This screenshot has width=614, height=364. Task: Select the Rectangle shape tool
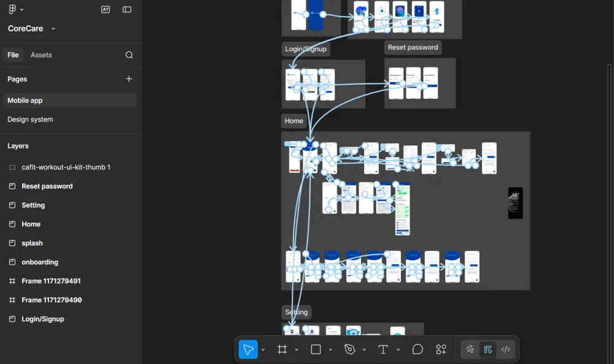[x=316, y=349]
